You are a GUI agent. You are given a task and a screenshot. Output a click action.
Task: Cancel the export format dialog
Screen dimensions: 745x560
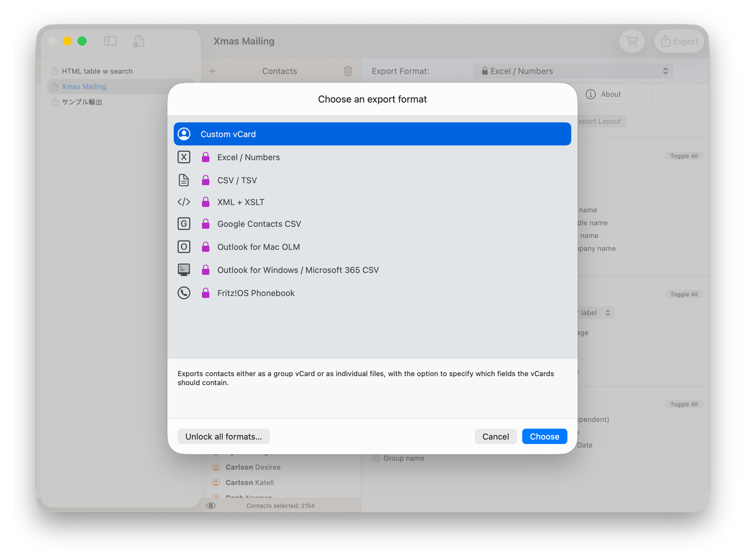(x=496, y=436)
